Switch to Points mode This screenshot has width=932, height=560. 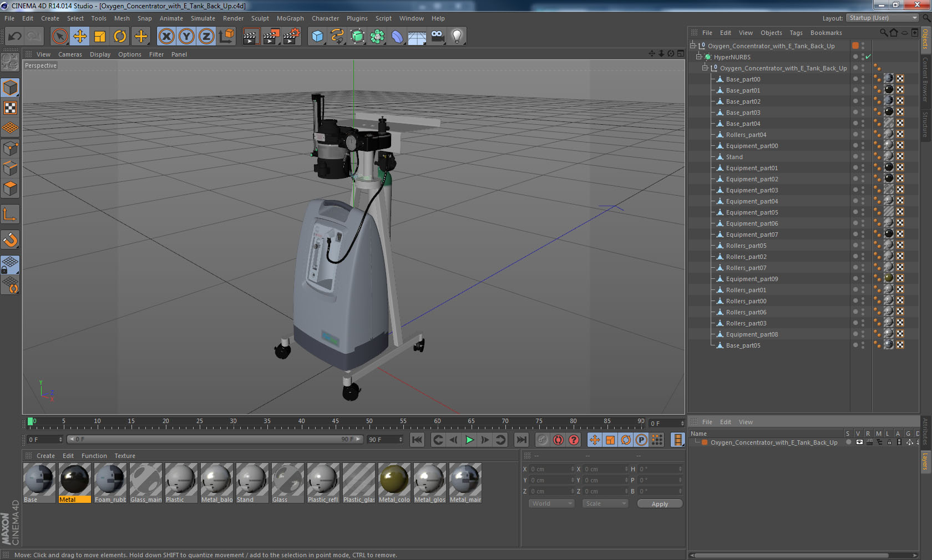click(x=10, y=148)
